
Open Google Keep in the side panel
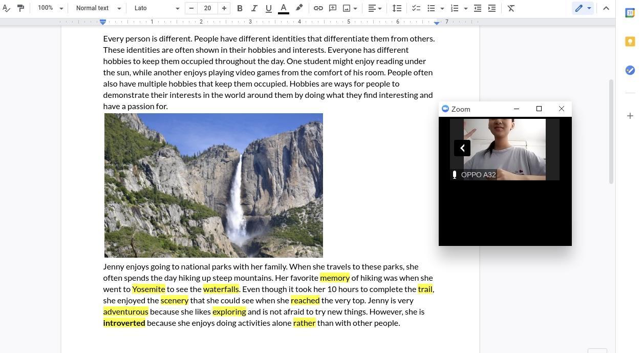pyautogui.click(x=630, y=41)
